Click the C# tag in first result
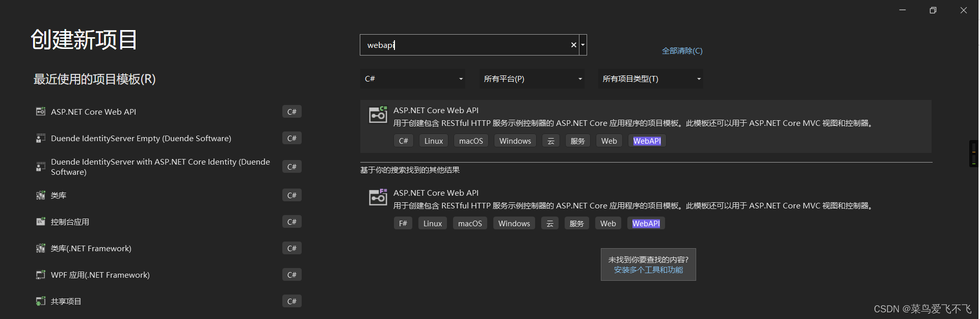The image size is (980, 319). pos(403,141)
